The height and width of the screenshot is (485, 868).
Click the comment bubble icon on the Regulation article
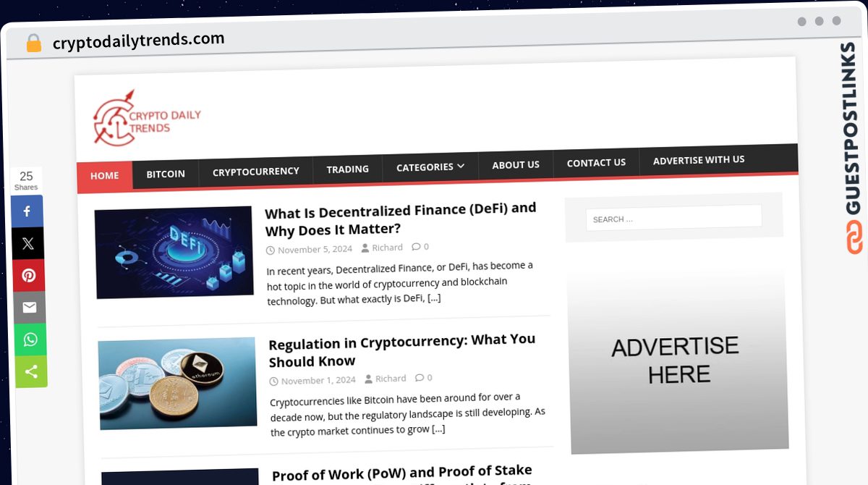[420, 378]
